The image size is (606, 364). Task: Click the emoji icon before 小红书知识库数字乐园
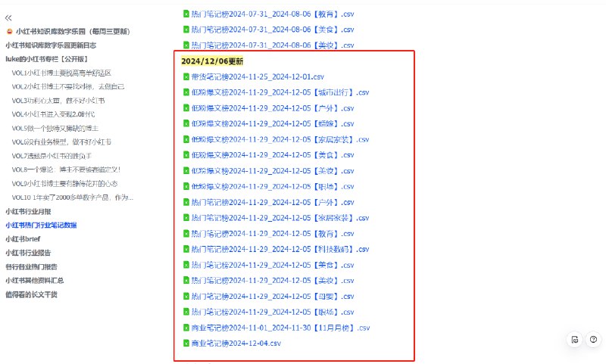(x=10, y=31)
